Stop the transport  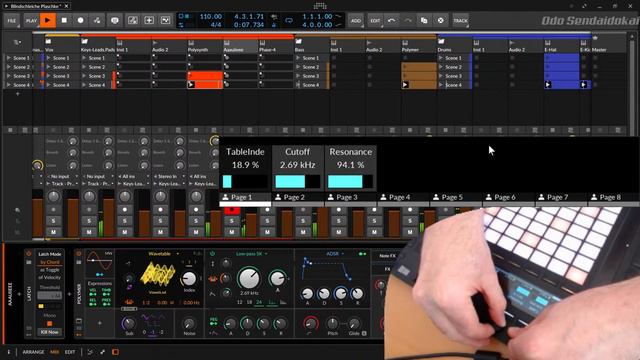(64, 20)
